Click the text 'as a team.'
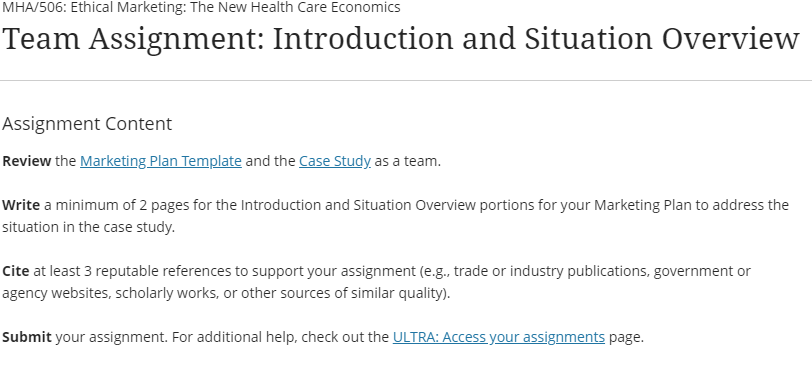This screenshot has width=812, height=376. click(408, 161)
